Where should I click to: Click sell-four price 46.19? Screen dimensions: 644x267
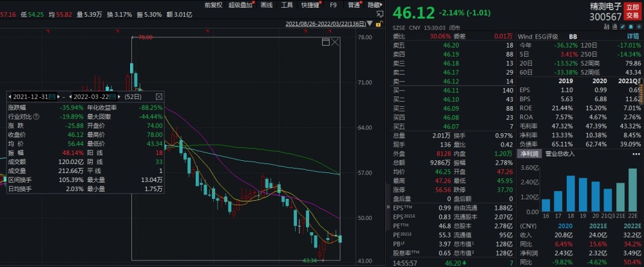pos(451,54)
